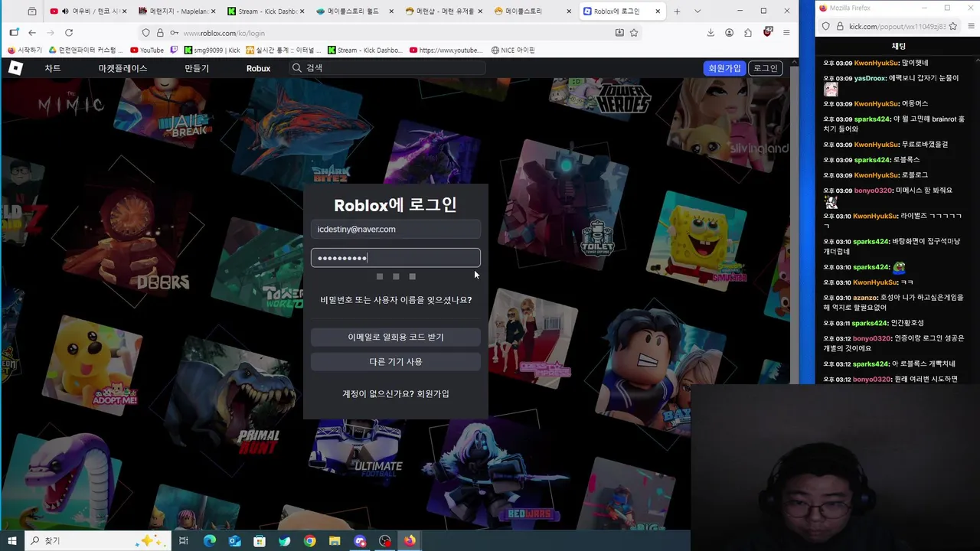This screenshot has height=551, width=980.
Task: Click 회원가입 link below login form
Action: pyautogui.click(x=433, y=393)
